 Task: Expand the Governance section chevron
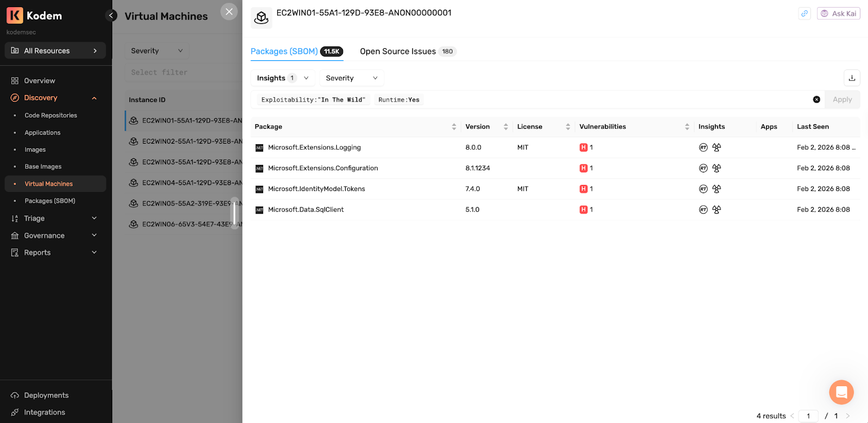(x=94, y=235)
